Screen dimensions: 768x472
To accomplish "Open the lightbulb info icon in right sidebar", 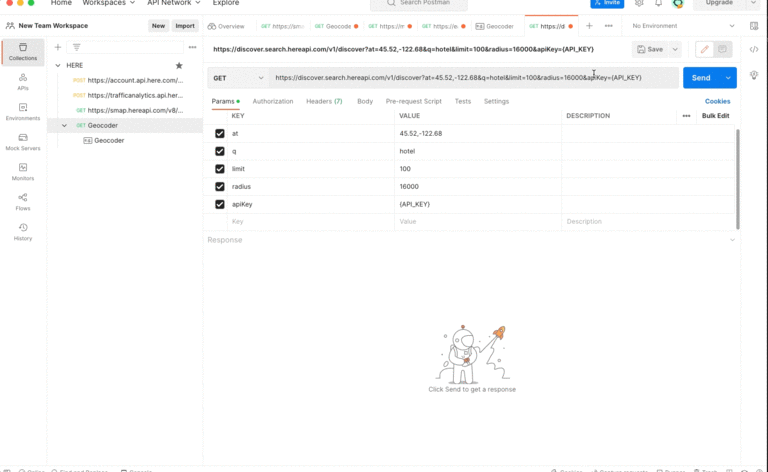I will point(754,75).
